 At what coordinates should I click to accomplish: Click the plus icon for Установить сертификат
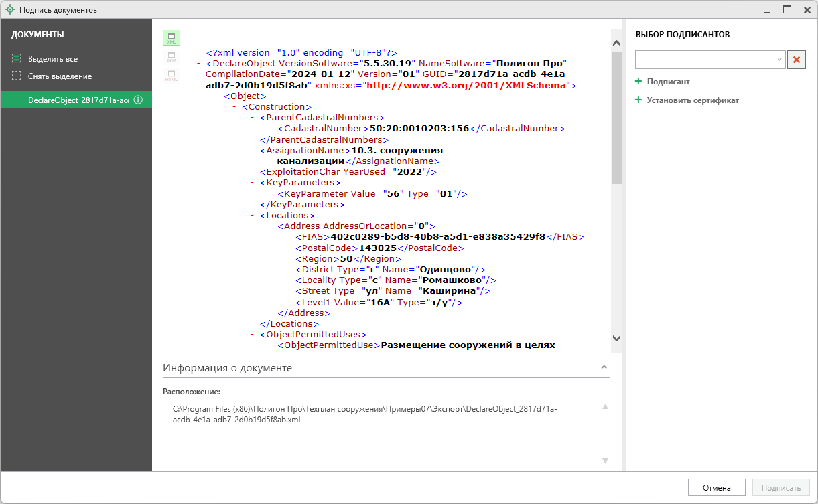(x=638, y=100)
